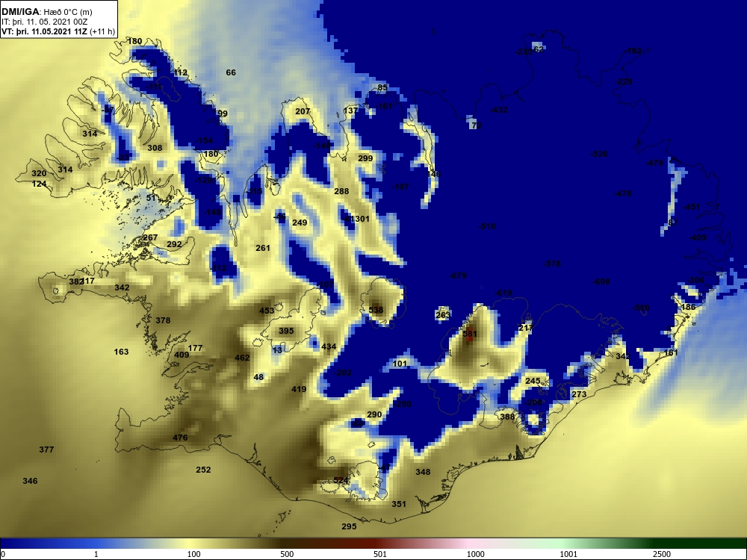Click the map value 434

click(329, 346)
